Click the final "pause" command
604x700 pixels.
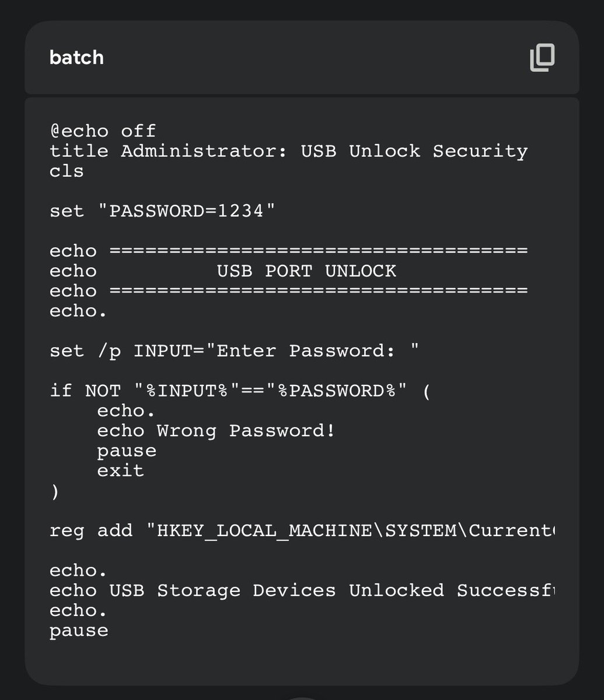click(x=79, y=631)
